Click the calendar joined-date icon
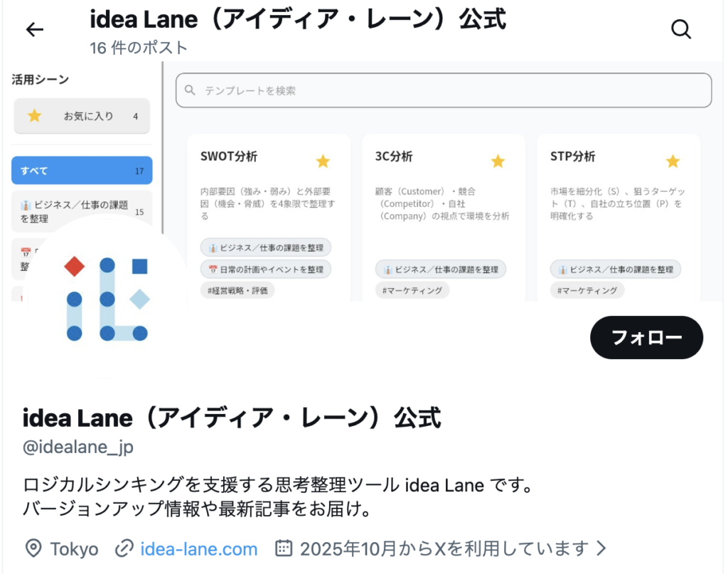 (284, 548)
